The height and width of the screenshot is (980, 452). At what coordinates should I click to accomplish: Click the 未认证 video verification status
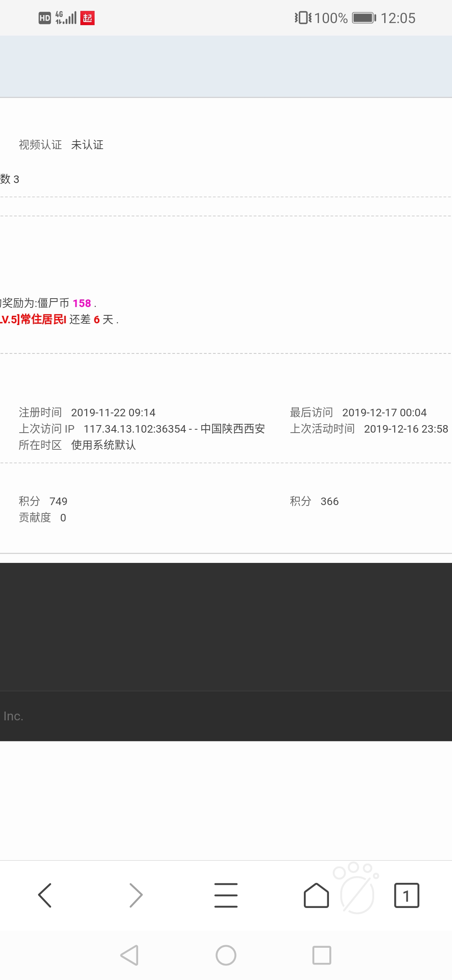coord(87,145)
